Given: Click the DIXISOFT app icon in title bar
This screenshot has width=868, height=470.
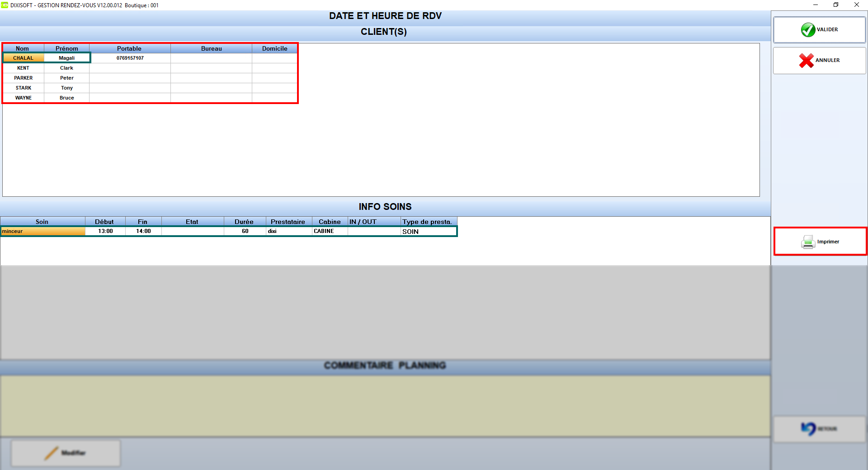Looking at the screenshot, I should tap(5, 5).
